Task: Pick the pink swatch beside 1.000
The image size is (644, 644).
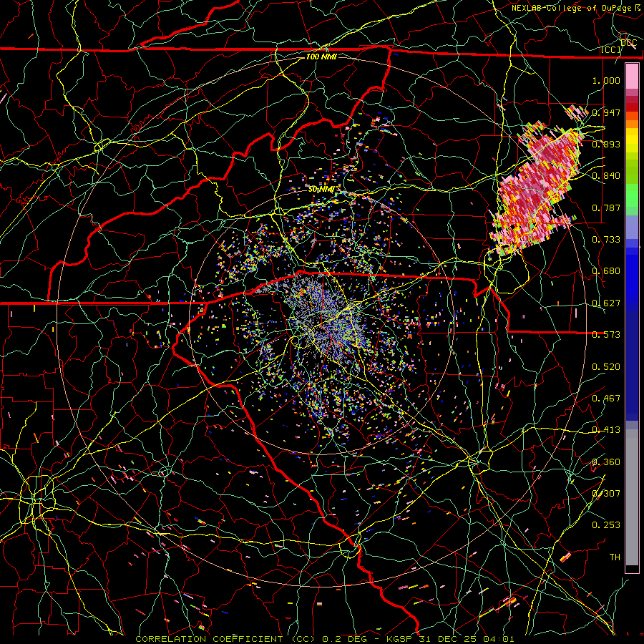Action: (x=632, y=77)
